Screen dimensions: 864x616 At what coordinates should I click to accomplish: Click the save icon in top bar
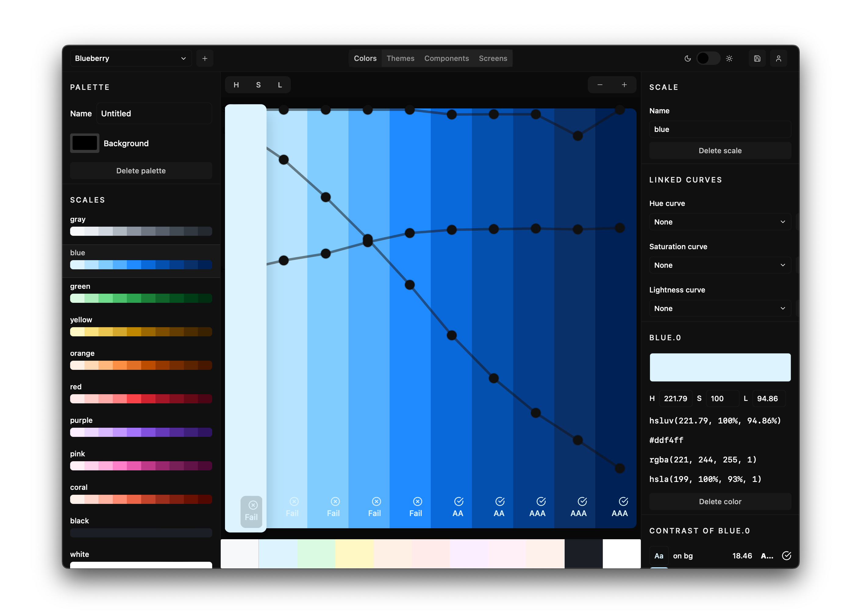[757, 58]
